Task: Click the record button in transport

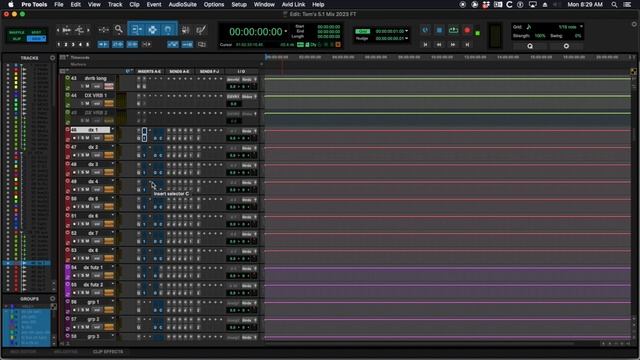Action: 467,30
